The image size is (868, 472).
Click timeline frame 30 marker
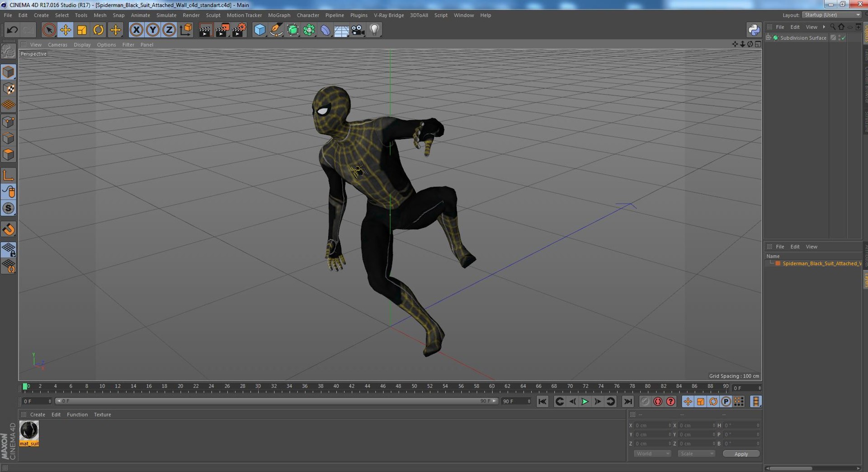[258, 387]
